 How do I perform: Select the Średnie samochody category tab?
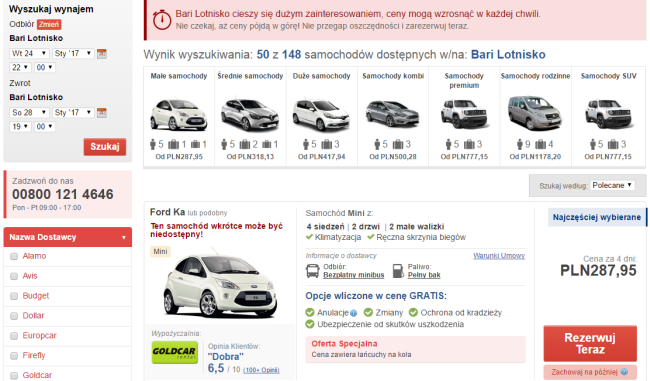(x=250, y=116)
